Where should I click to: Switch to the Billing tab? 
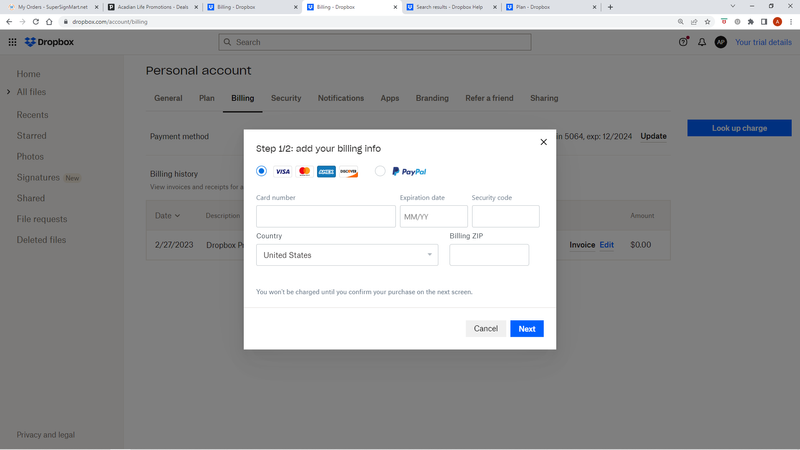[x=242, y=98]
